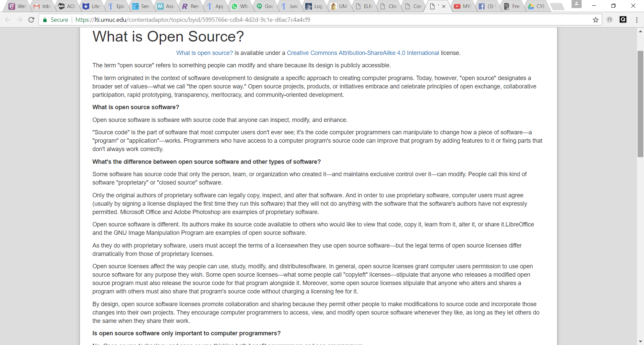Close the active browser tab
Screen dimensions: 644x345
click(444, 6)
